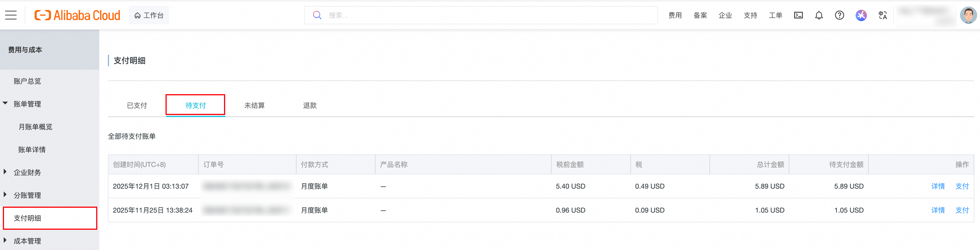Open the user avatar menu

(x=968, y=15)
